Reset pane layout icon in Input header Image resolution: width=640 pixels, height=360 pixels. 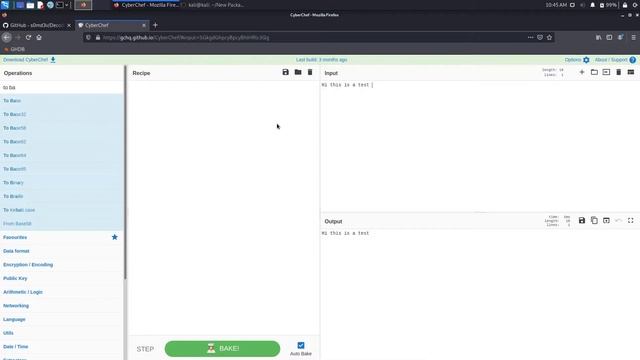tap(631, 72)
